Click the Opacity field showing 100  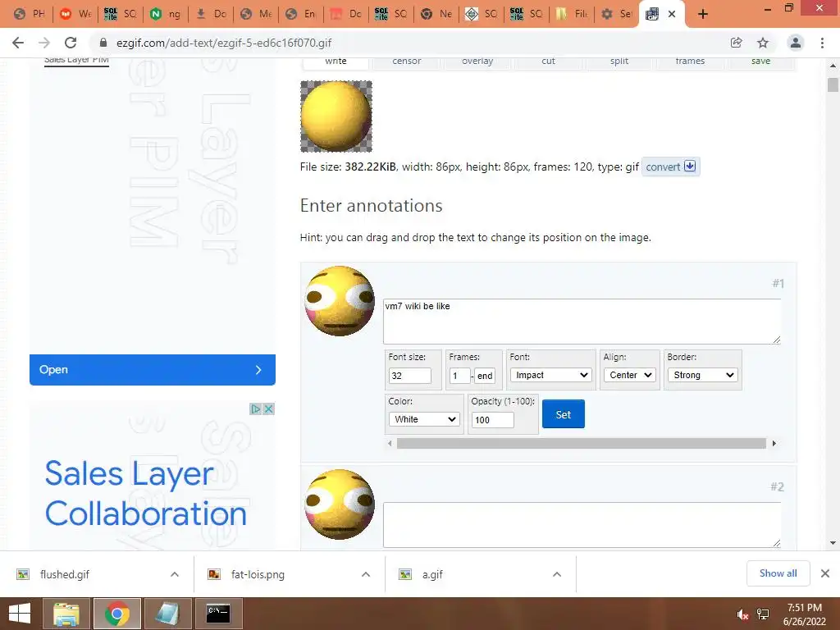pos(492,420)
